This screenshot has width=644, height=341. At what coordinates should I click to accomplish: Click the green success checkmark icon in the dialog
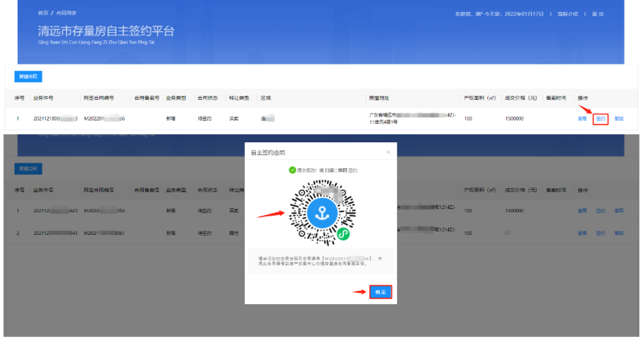point(292,170)
